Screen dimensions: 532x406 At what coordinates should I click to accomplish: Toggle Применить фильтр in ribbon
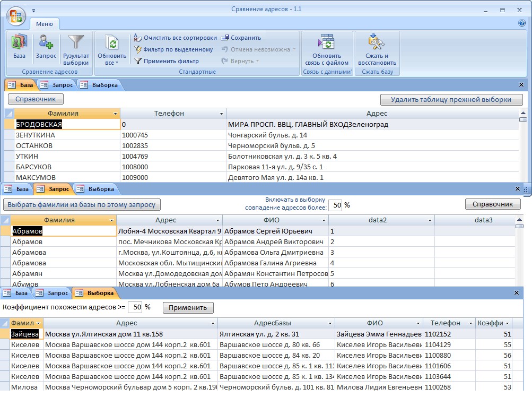(166, 61)
